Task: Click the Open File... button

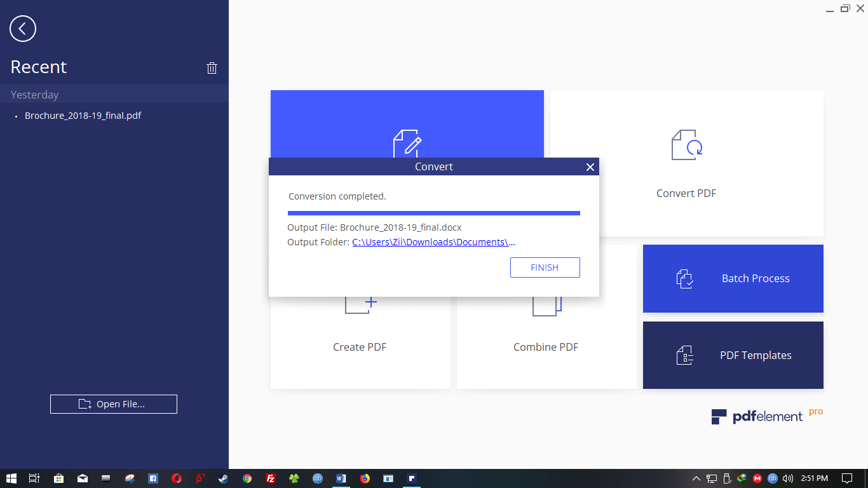Action: click(x=114, y=404)
